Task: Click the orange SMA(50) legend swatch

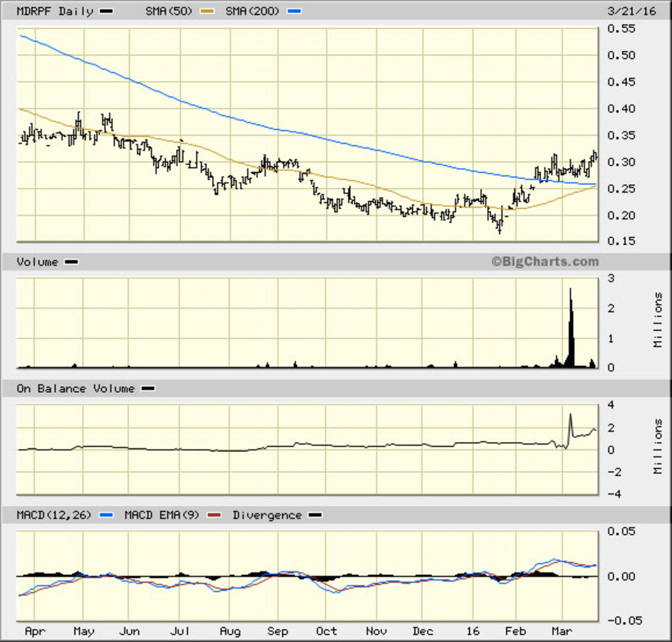Action: click(208, 11)
